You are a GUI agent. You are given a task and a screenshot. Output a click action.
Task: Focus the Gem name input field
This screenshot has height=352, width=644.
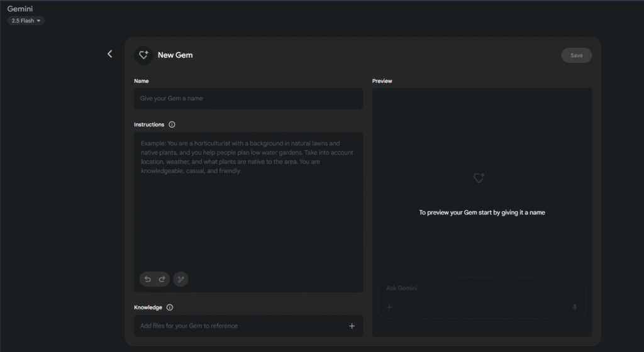[248, 99]
